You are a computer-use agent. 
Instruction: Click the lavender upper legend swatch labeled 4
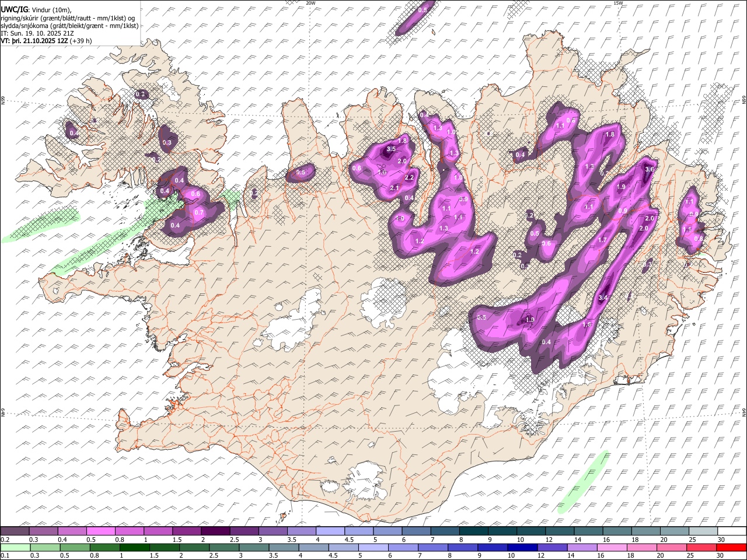tap(330, 531)
